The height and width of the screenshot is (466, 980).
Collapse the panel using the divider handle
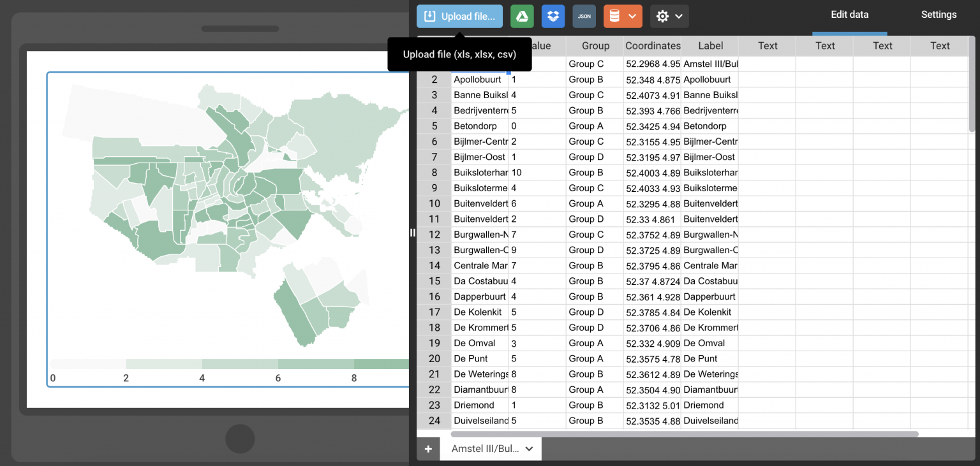(x=413, y=233)
